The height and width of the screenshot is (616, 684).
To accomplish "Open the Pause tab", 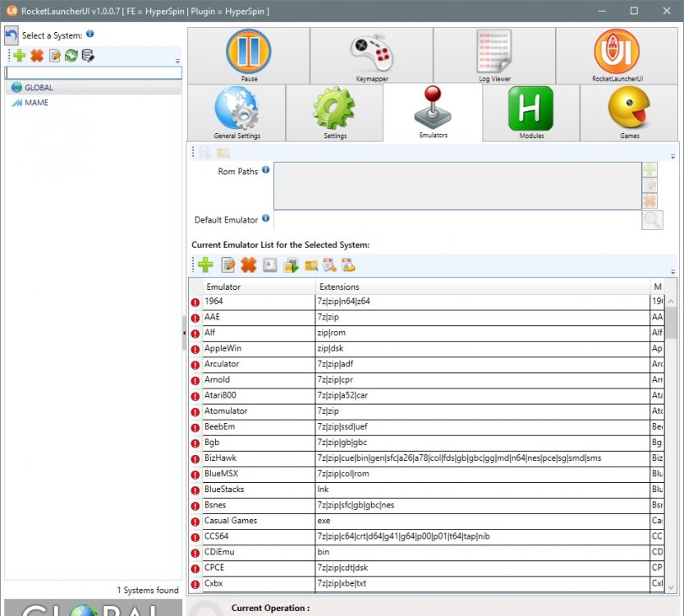I will (x=248, y=55).
